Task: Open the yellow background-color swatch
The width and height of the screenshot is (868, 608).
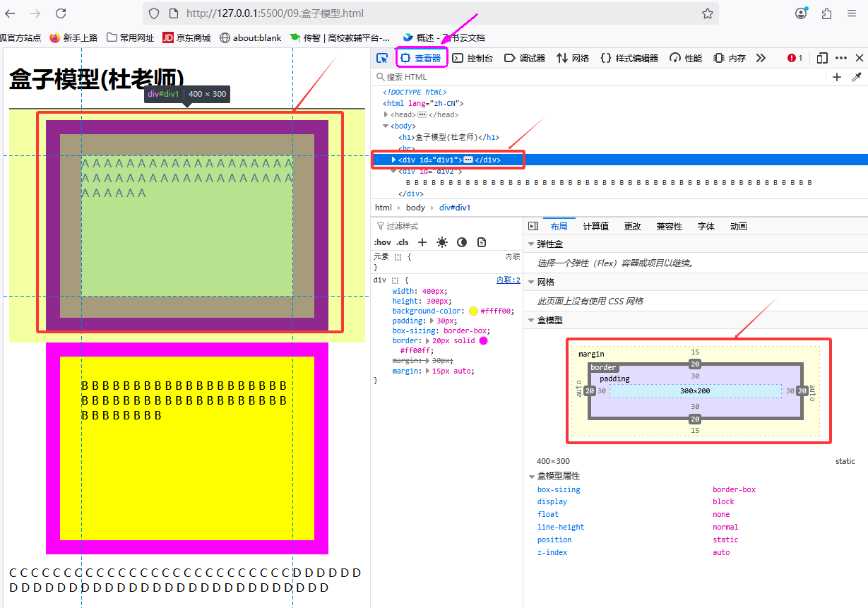Action: (473, 311)
